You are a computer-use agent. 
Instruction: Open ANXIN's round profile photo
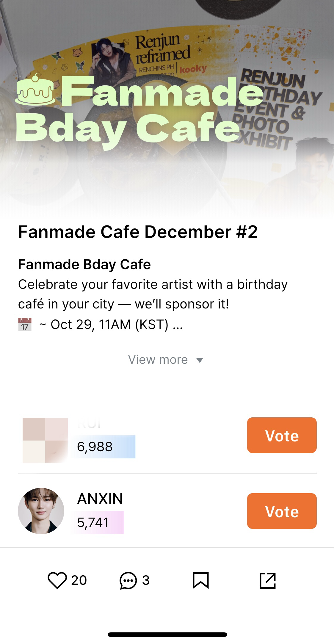point(41,511)
